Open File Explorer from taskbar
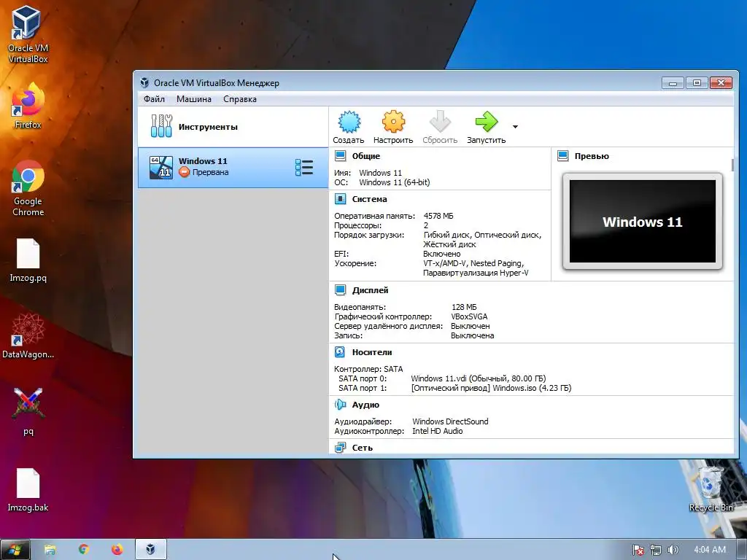Viewport: 747px width, 560px height. click(x=50, y=550)
